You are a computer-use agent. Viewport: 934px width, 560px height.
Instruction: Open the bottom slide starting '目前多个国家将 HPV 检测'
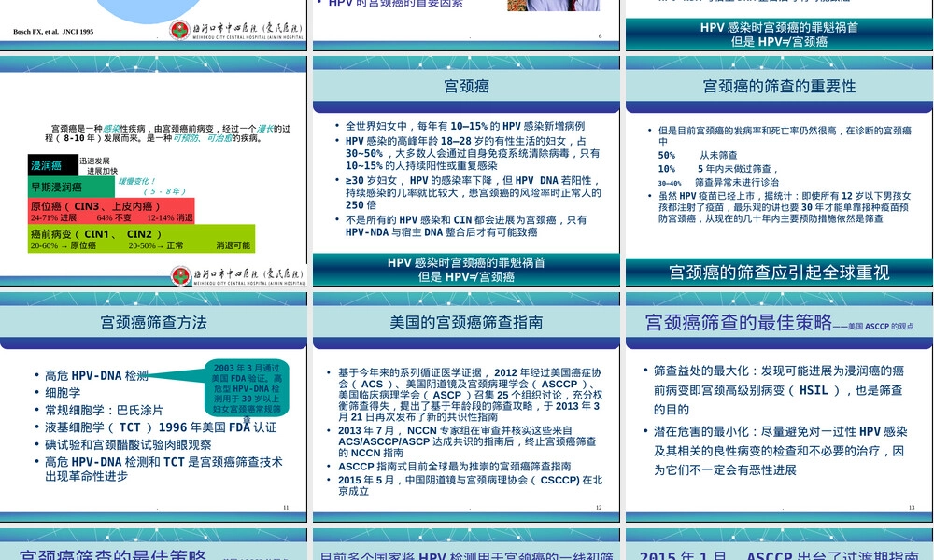pyautogui.click(x=466, y=544)
